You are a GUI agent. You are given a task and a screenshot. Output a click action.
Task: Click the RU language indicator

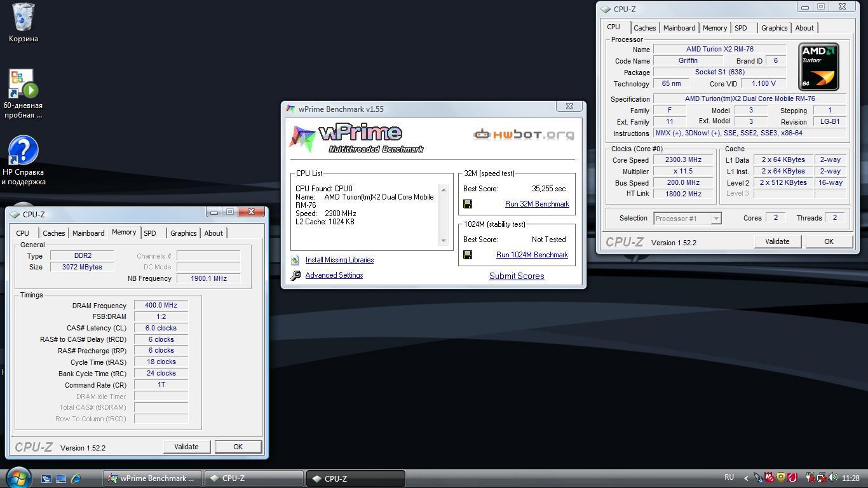tap(729, 477)
